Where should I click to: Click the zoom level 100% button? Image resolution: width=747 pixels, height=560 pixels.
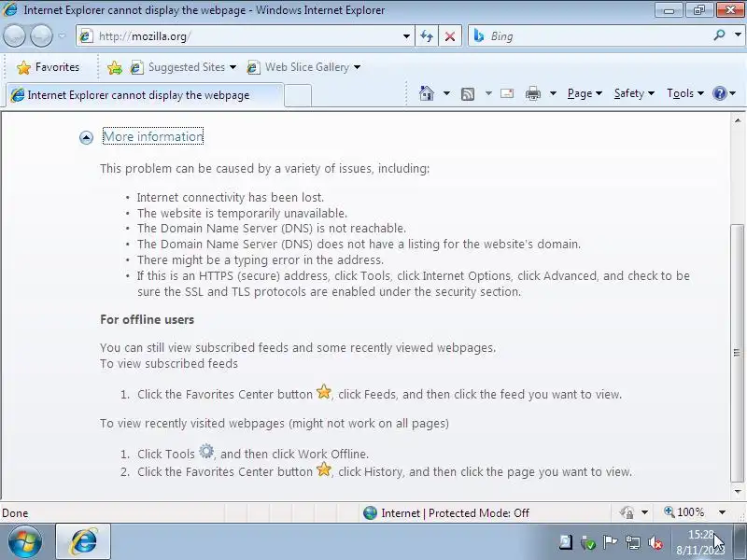684,512
